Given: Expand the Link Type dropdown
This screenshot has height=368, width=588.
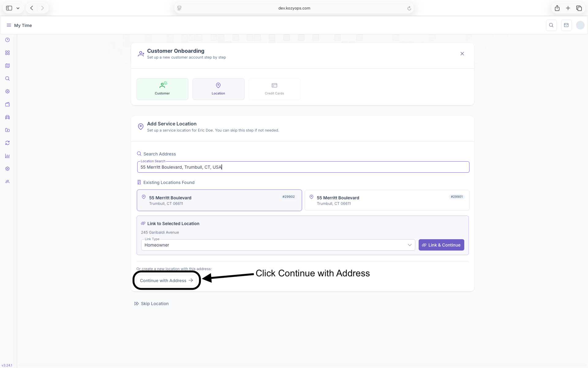Looking at the screenshot, I should (x=278, y=245).
